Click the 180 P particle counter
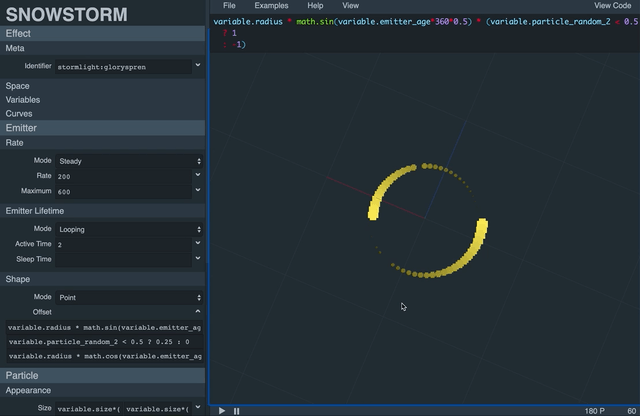The width and height of the screenshot is (640, 416). (x=594, y=411)
